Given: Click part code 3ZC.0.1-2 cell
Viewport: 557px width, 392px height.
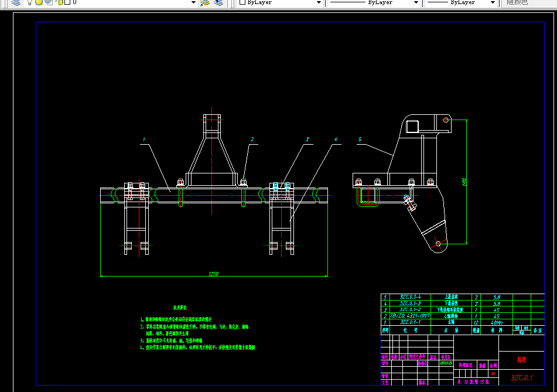Looking at the screenshot, I should (411, 309).
